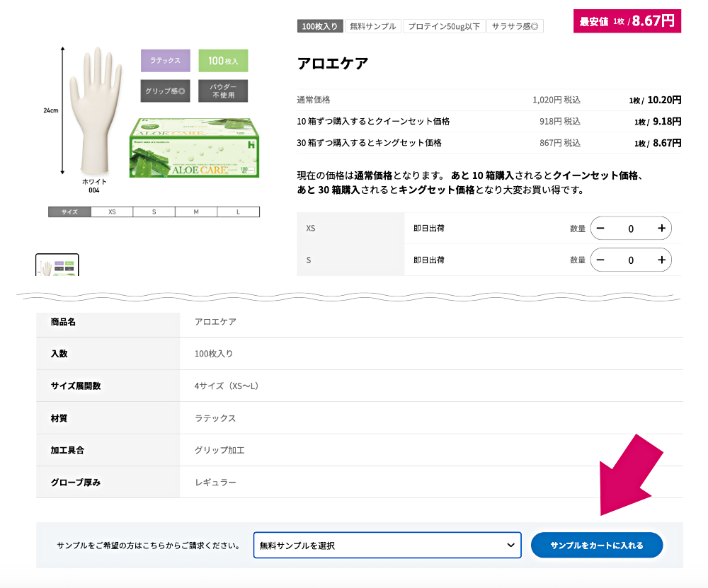Click the XS quantity input field
The image size is (708, 588).
631,229
